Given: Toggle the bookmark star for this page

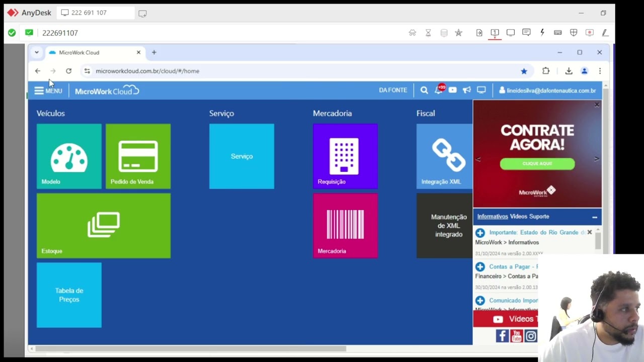Looking at the screenshot, I should pos(524,71).
